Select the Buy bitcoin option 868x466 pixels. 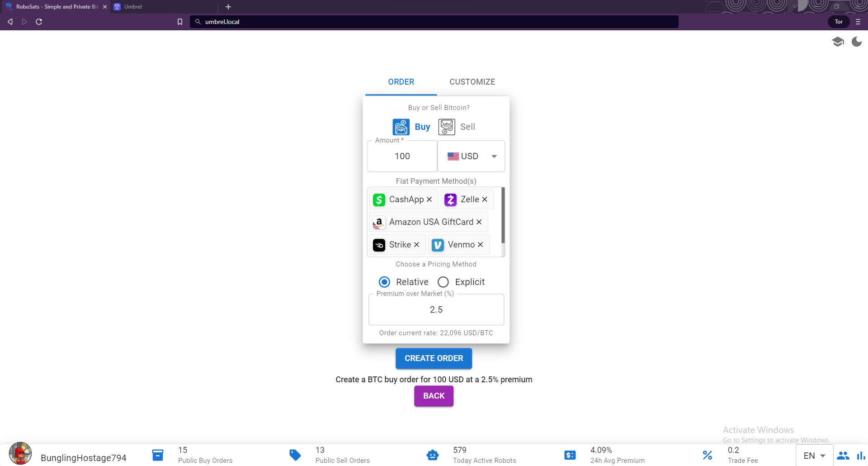[411, 127]
